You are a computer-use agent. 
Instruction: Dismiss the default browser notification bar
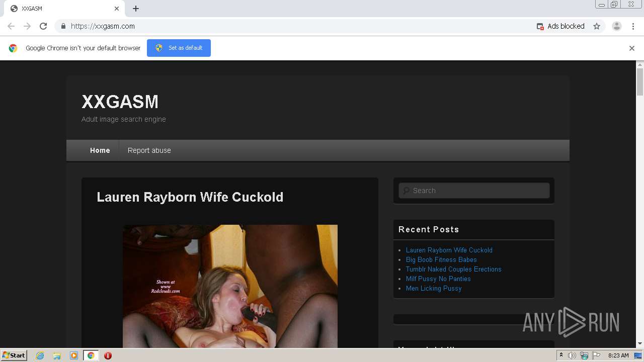click(632, 48)
